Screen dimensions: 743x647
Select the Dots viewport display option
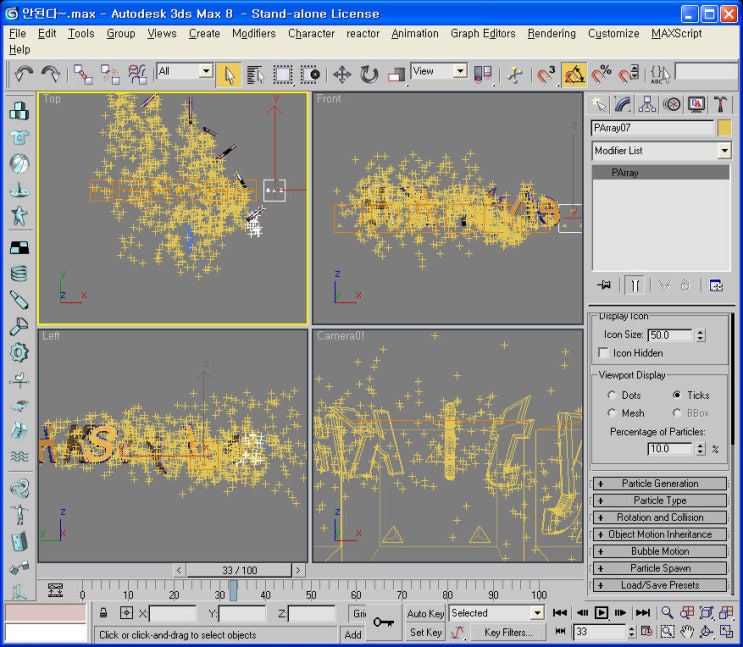click(x=613, y=395)
